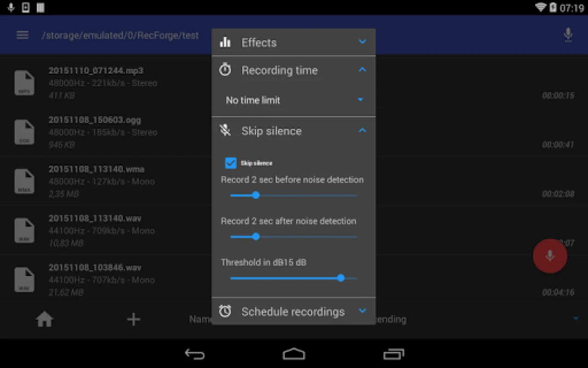Tap the Android back navigation button
Viewport: 588px width, 368px height.
[x=195, y=354]
